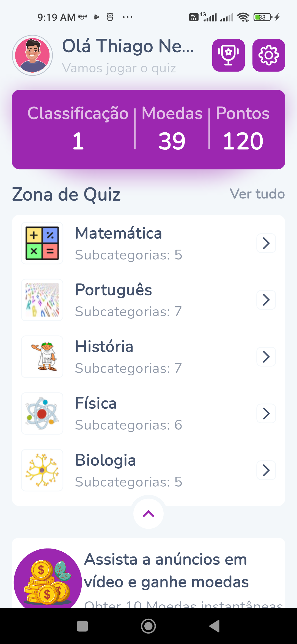Open Português using the right chevron

(266, 300)
